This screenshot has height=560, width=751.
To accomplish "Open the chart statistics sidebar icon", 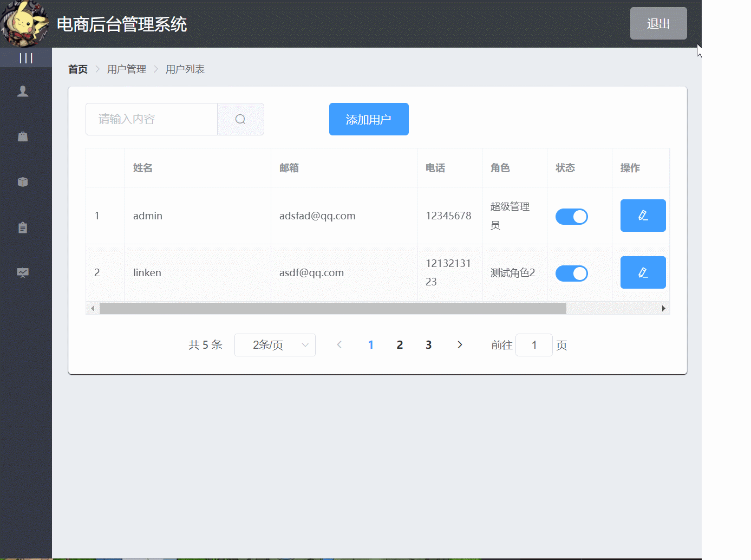I will coord(23,272).
